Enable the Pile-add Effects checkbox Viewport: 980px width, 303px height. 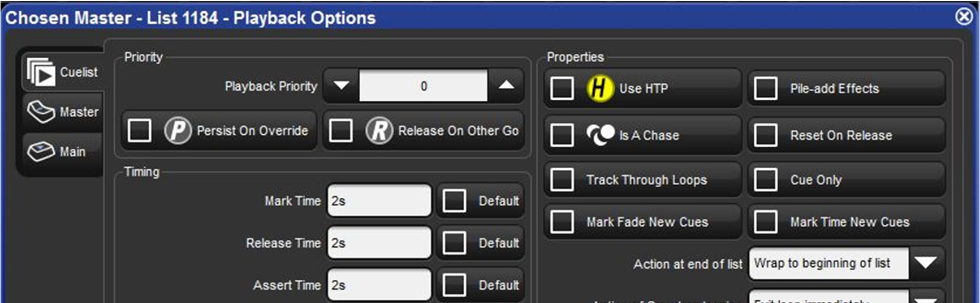pos(765,88)
